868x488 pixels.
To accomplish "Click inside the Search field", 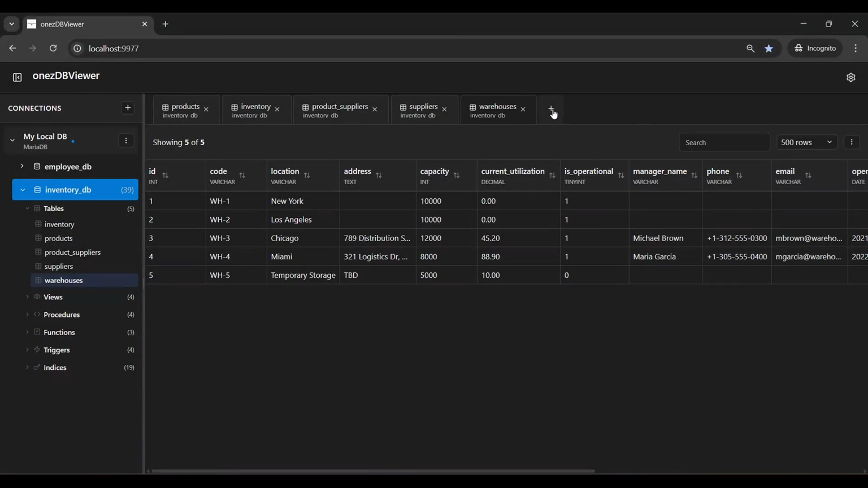I will click(724, 142).
